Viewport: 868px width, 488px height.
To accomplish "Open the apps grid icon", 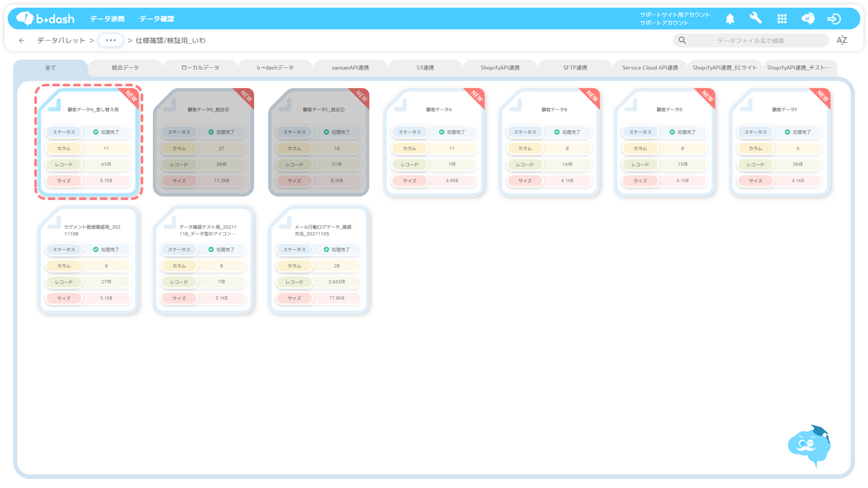I will pos(782,19).
